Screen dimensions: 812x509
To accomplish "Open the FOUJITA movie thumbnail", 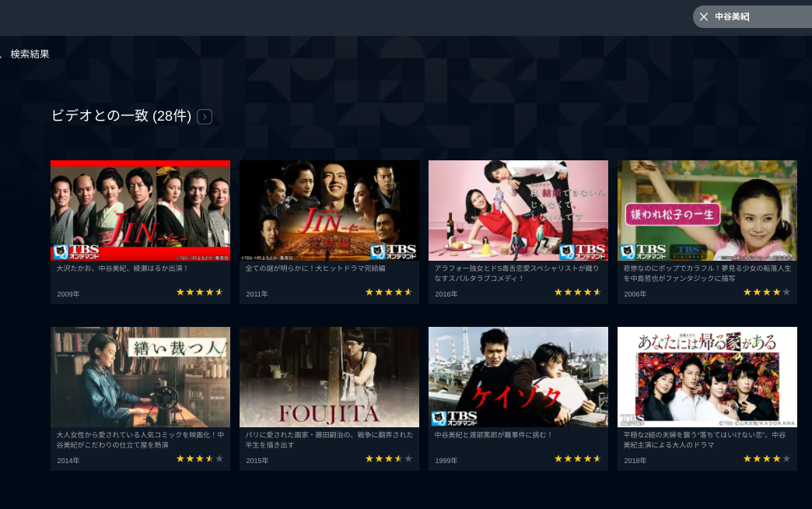I will pos(329,377).
